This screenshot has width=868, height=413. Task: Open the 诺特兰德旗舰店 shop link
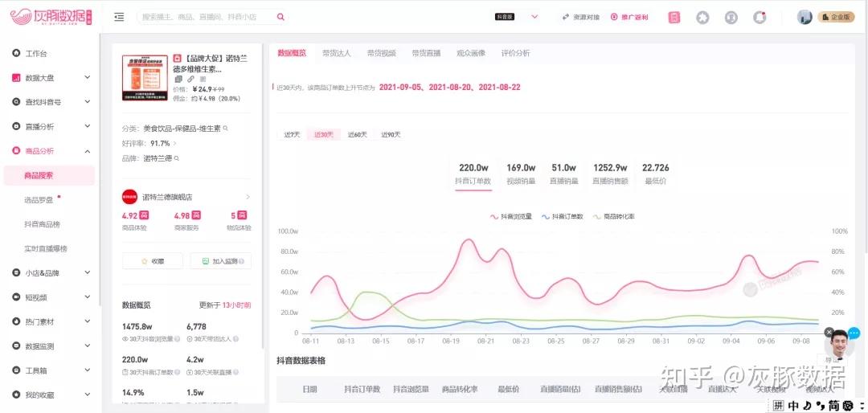click(x=186, y=197)
